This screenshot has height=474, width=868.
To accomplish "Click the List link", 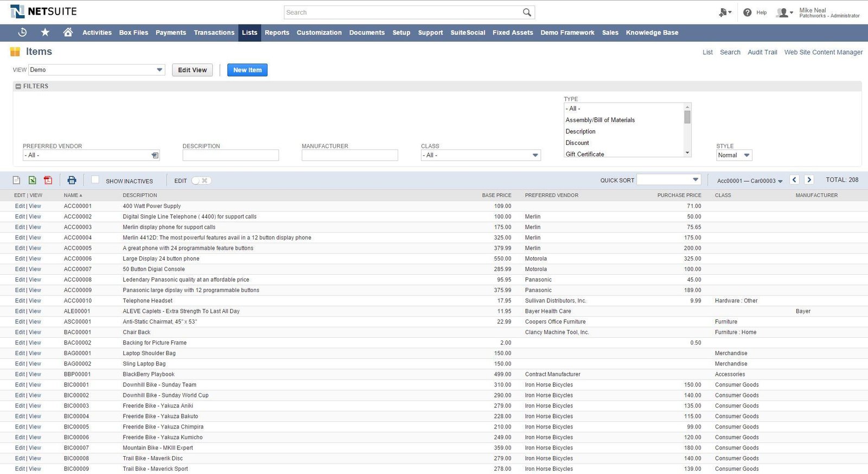I will tap(707, 52).
